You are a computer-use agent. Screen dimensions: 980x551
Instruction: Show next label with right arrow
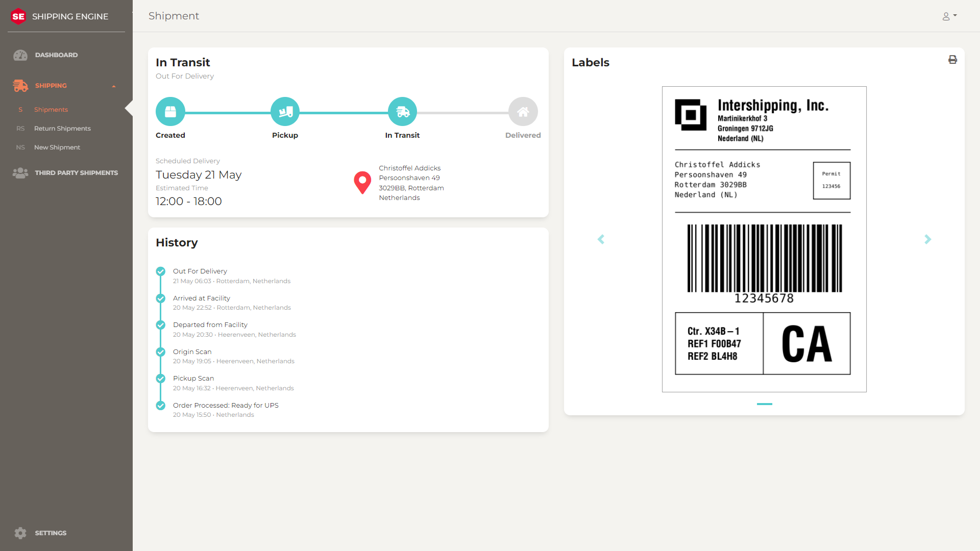928,239
